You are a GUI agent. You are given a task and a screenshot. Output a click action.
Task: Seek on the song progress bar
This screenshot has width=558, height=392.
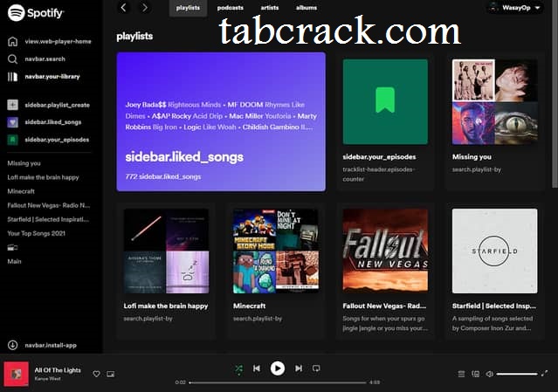(278, 382)
